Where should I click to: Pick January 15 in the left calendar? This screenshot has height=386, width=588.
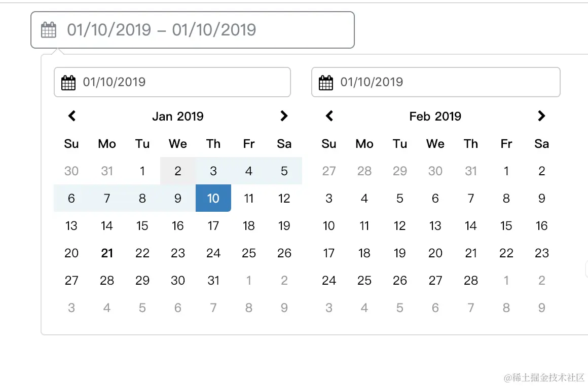142,225
